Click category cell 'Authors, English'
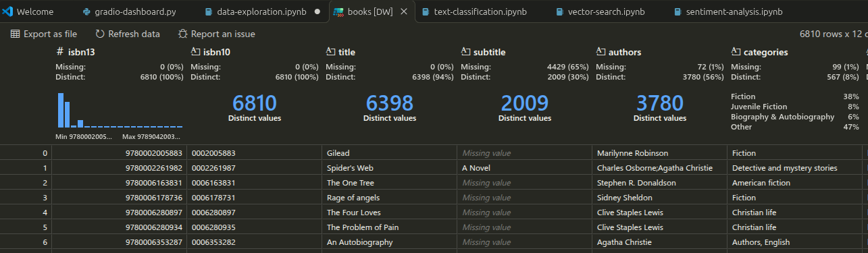Image resolution: width=868 pixels, height=253 pixels. coord(794,242)
